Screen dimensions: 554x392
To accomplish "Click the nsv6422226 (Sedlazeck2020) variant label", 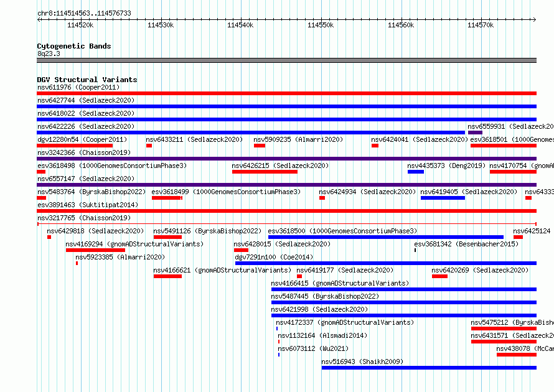I will (x=86, y=126).
